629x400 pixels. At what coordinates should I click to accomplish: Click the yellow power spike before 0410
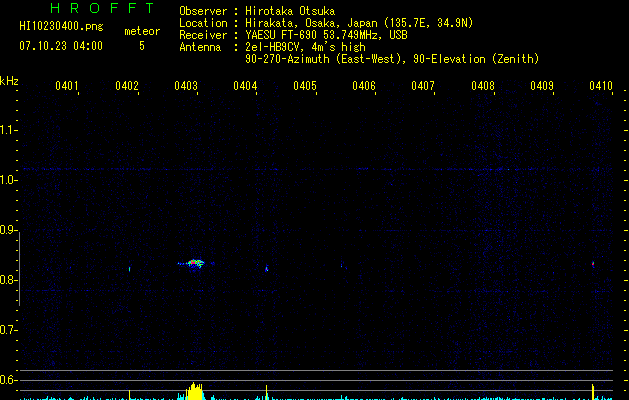click(593, 392)
